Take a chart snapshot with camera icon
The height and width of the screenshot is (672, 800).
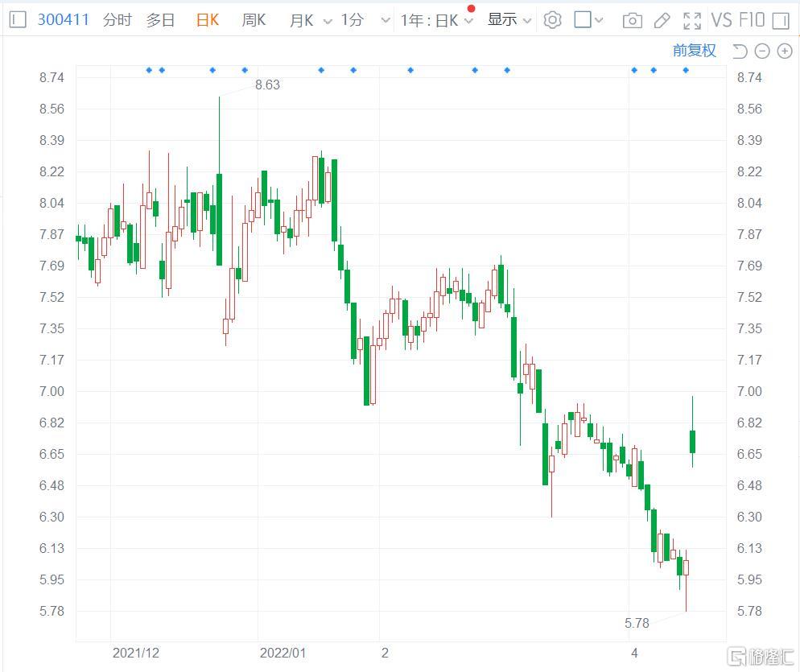[x=632, y=20]
